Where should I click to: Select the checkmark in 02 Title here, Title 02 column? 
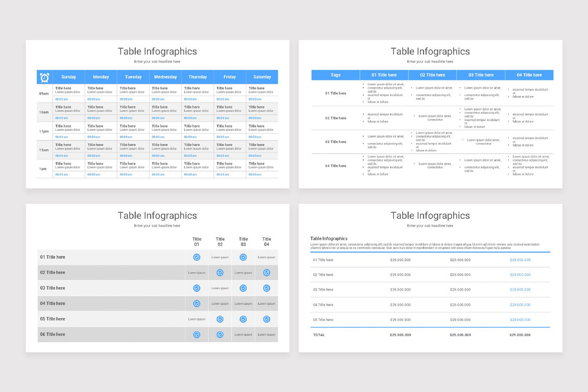pyautogui.click(x=220, y=272)
